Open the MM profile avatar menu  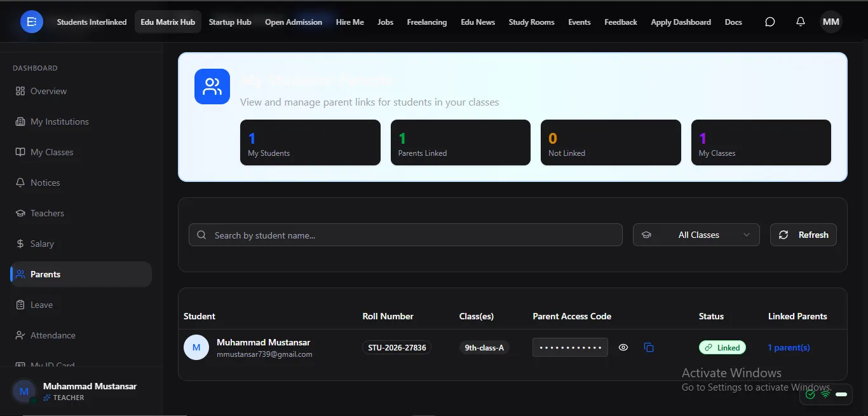831,22
